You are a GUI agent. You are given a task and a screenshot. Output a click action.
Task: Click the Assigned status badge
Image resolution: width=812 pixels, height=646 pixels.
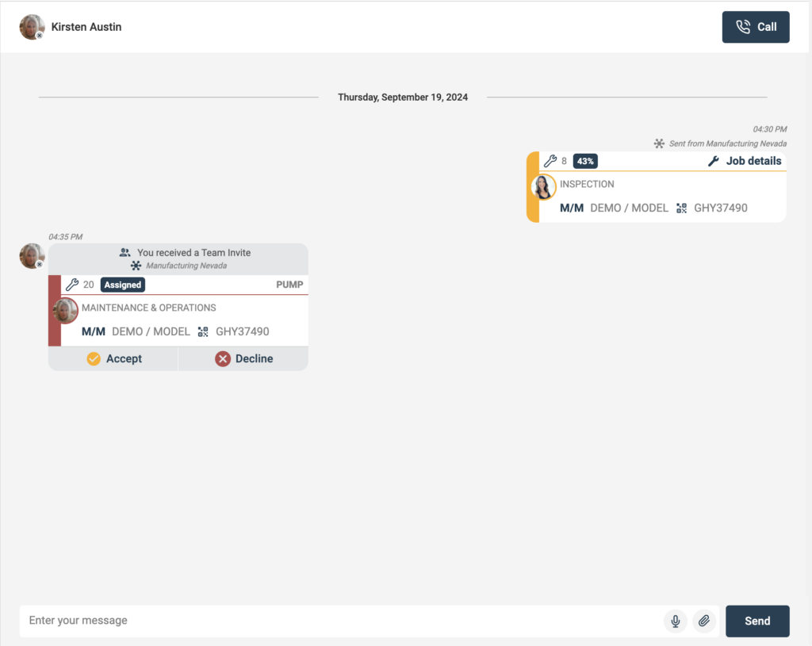pyautogui.click(x=123, y=285)
